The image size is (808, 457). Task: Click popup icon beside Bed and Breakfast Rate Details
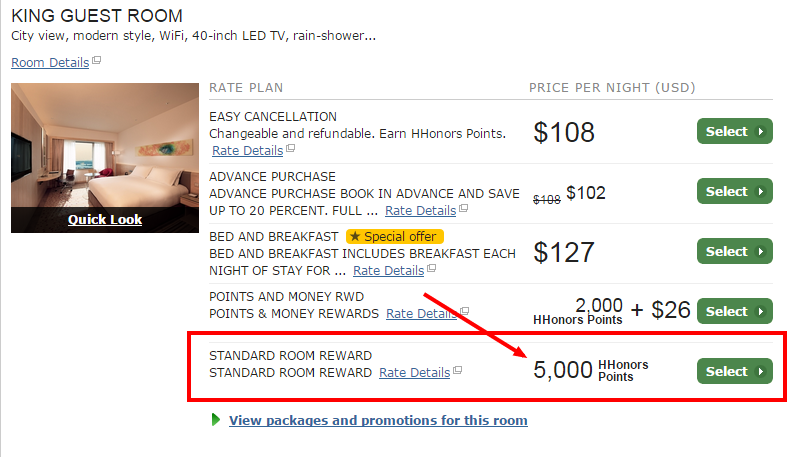[432, 268]
